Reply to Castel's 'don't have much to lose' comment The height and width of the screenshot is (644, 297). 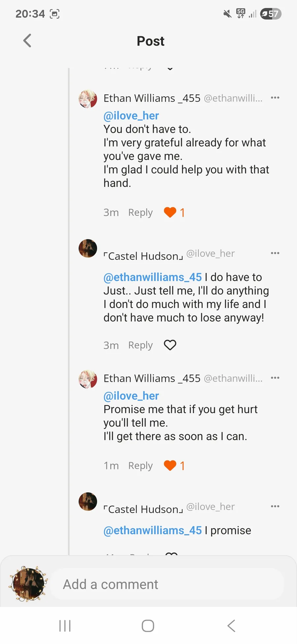click(x=140, y=345)
